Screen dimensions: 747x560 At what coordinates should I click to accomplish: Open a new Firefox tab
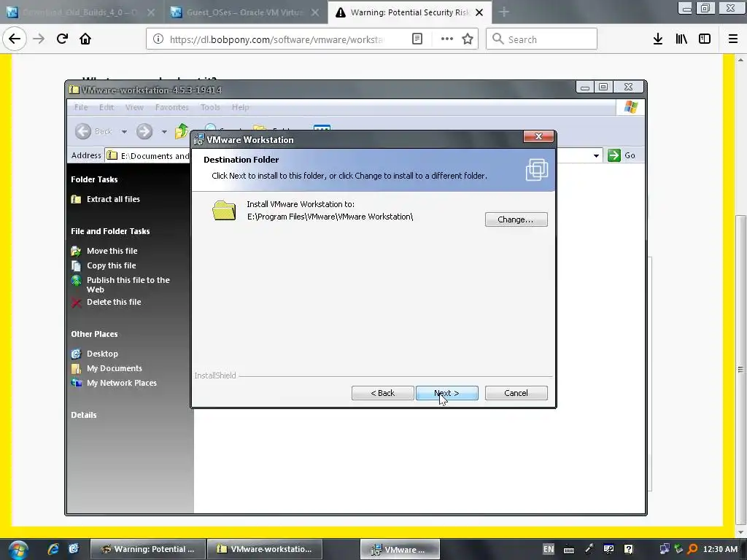click(504, 12)
